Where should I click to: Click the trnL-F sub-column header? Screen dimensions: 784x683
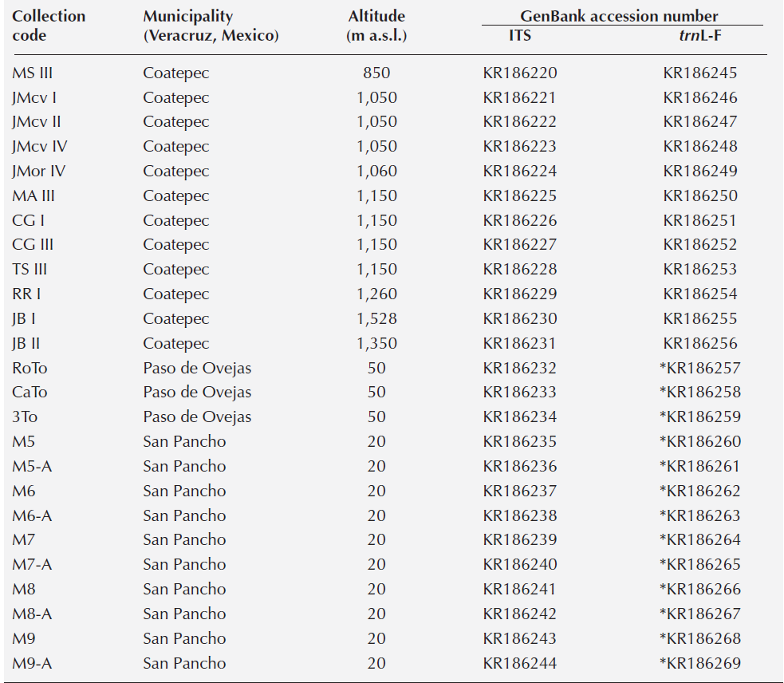(699, 36)
